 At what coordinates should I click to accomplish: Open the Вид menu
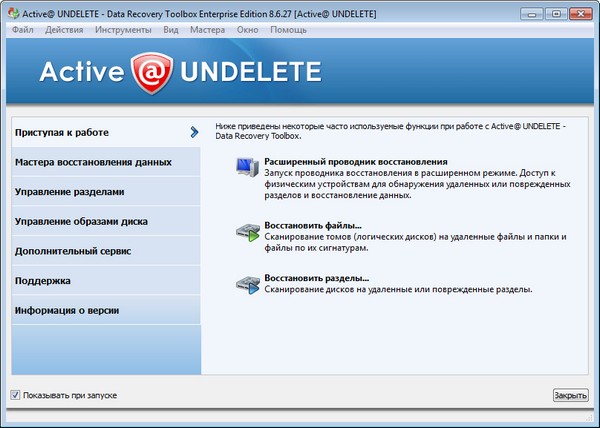[171, 30]
